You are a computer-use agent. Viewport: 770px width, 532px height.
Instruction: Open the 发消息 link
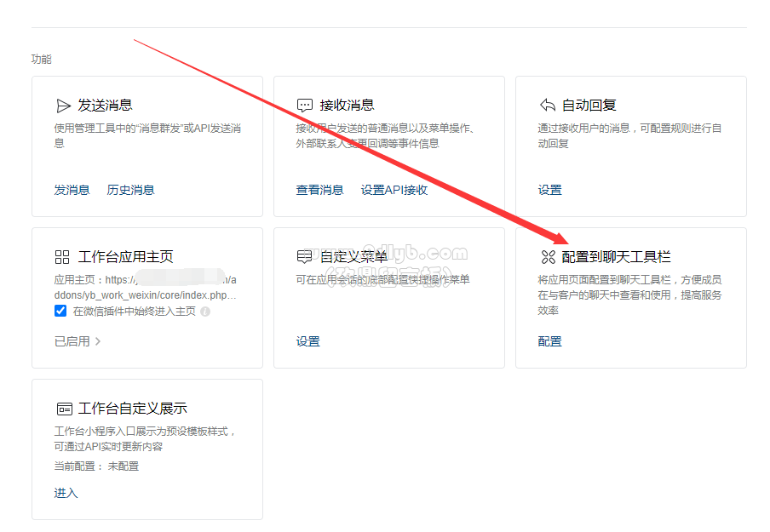coord(72,190)
